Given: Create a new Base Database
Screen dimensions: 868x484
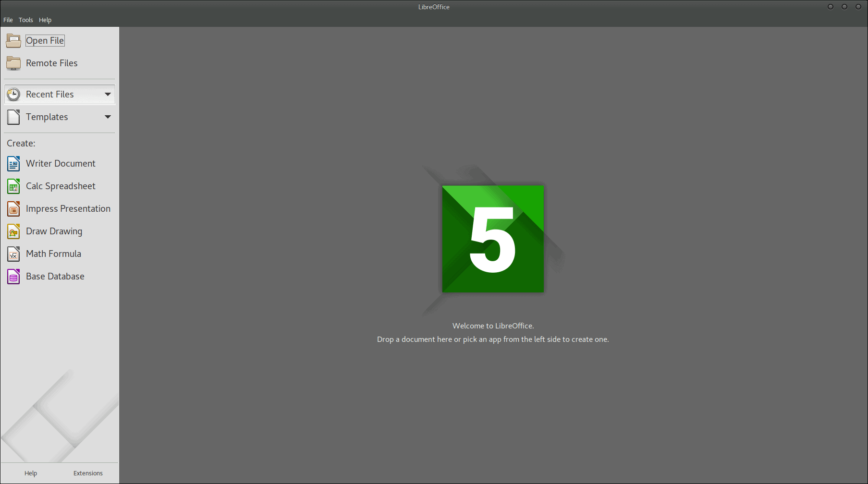Looking at the screenshot, I should pyautogui.click(x=55, y=276).
